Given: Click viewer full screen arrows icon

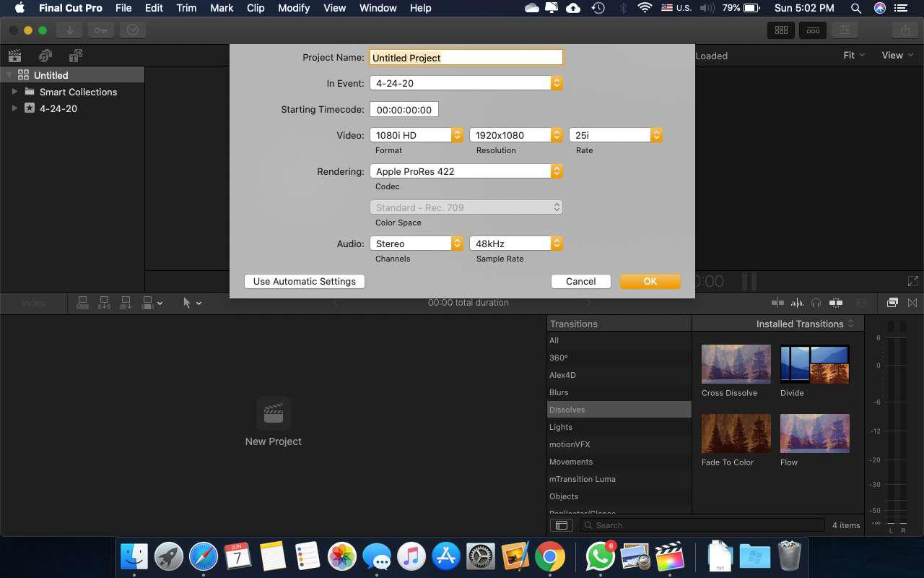Looking at the screenshot, I should coord(913,281).
